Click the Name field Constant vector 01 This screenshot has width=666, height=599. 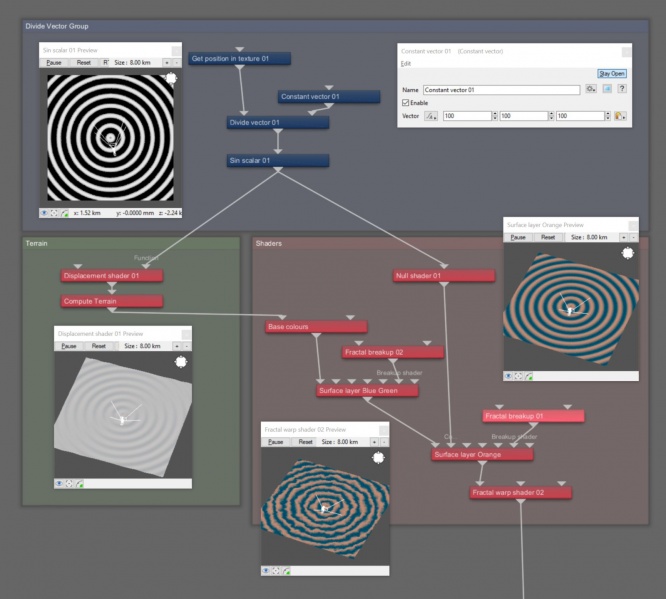pyautogui.click(x=501, y=90)
